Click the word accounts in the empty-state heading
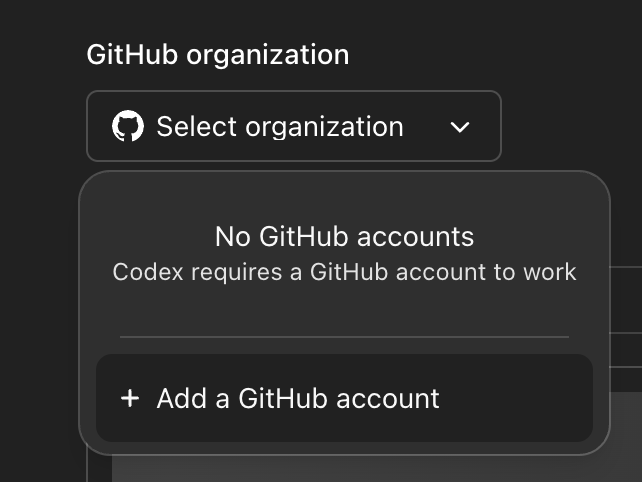Image resolution: width=642 pixels, height=482 pixels. point(415,238)
